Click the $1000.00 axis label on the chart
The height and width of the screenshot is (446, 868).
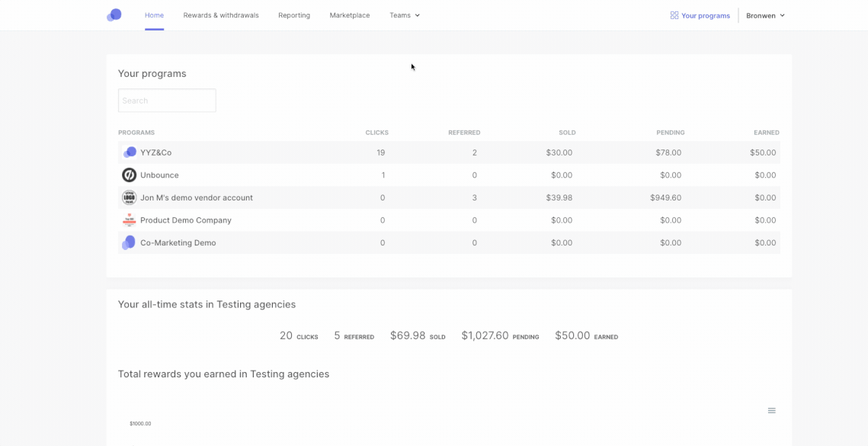(x=139, y=423)
